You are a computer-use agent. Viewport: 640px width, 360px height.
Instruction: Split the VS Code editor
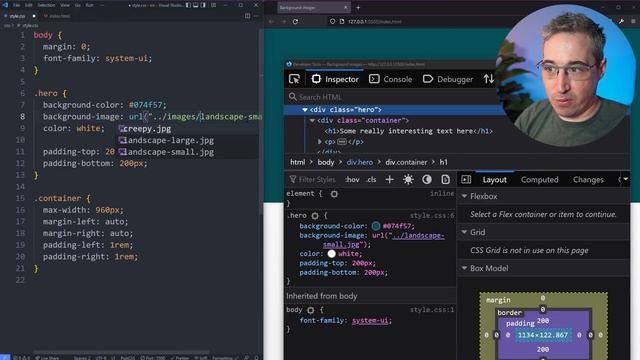coord(247,16)
